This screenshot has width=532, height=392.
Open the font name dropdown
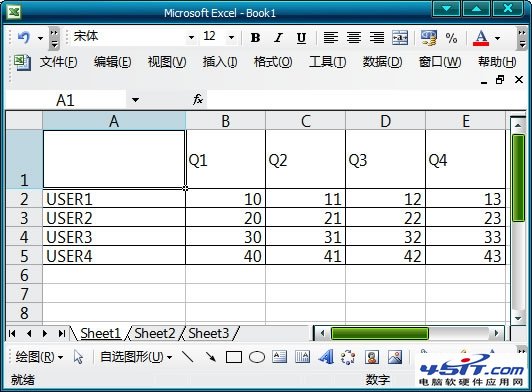click(191, 37)
